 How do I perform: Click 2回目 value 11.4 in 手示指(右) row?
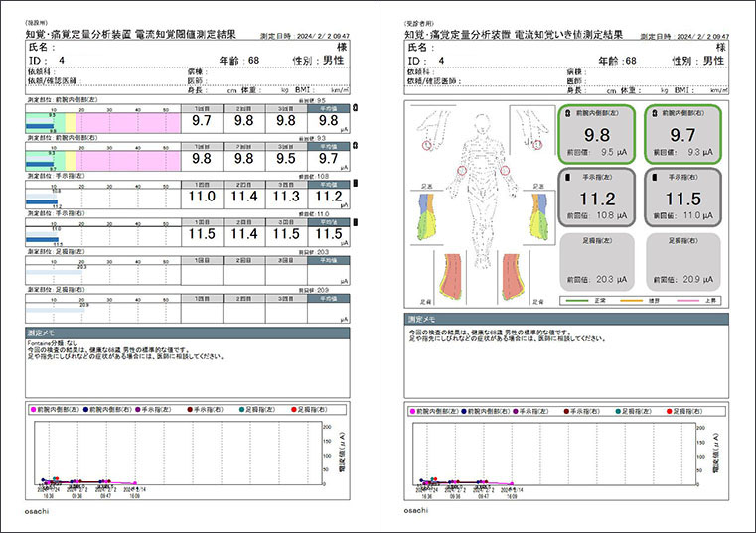[x=244, y=234]
